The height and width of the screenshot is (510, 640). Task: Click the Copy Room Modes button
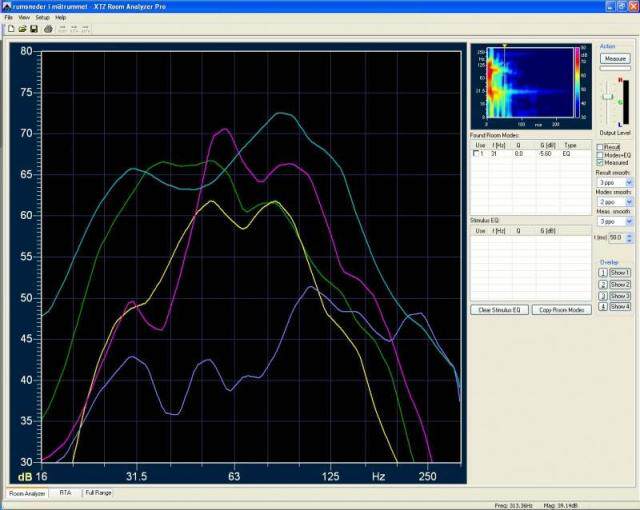click(562, 310)
